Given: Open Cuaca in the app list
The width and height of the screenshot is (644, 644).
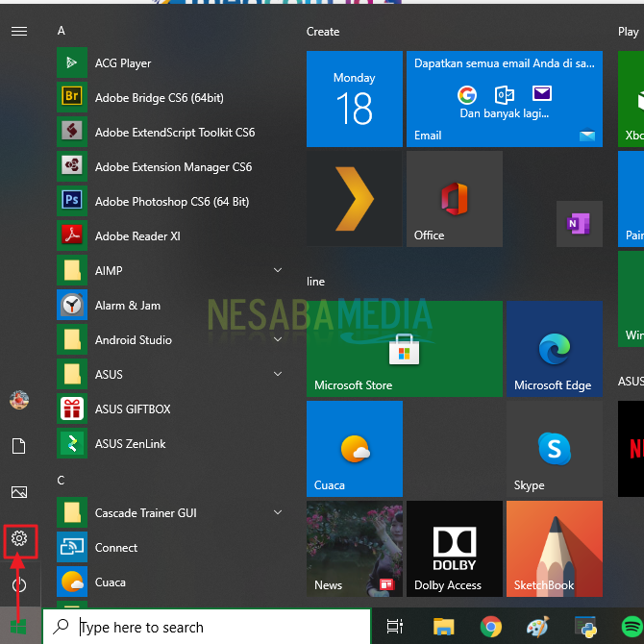Looking at the screenshot, I should [x=170, y=582].
